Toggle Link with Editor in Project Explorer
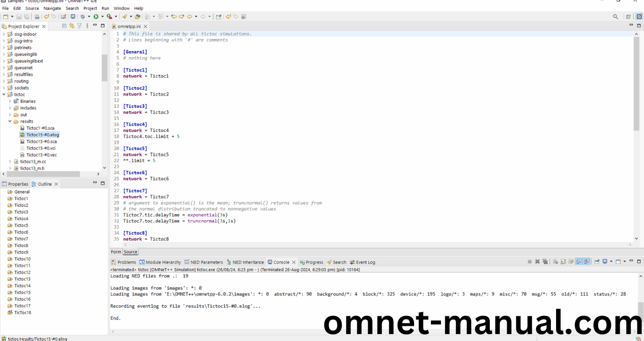644x341 pixels. pyautogui.click(x=72, y=26)
